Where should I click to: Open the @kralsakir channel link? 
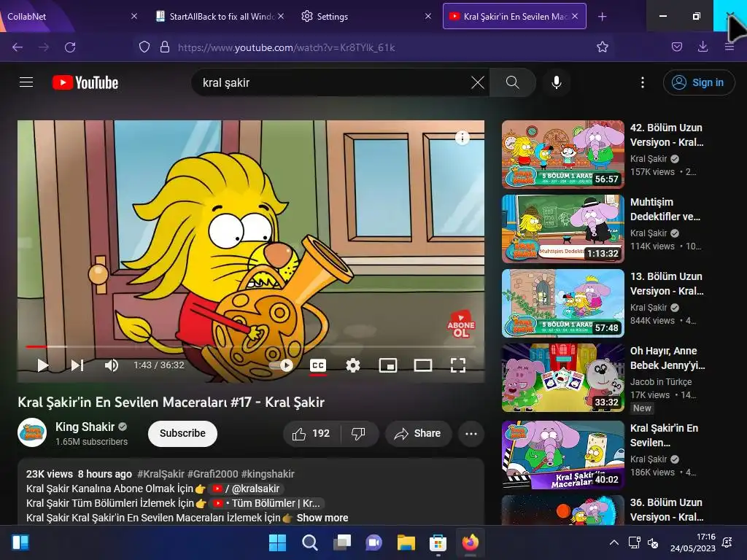(247, 489)
